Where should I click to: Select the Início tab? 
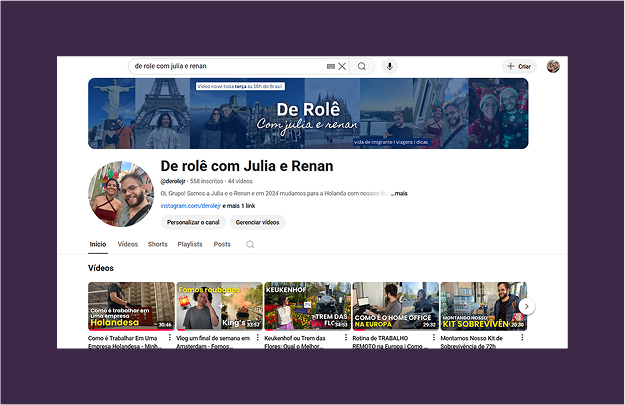tap(98, 244)
